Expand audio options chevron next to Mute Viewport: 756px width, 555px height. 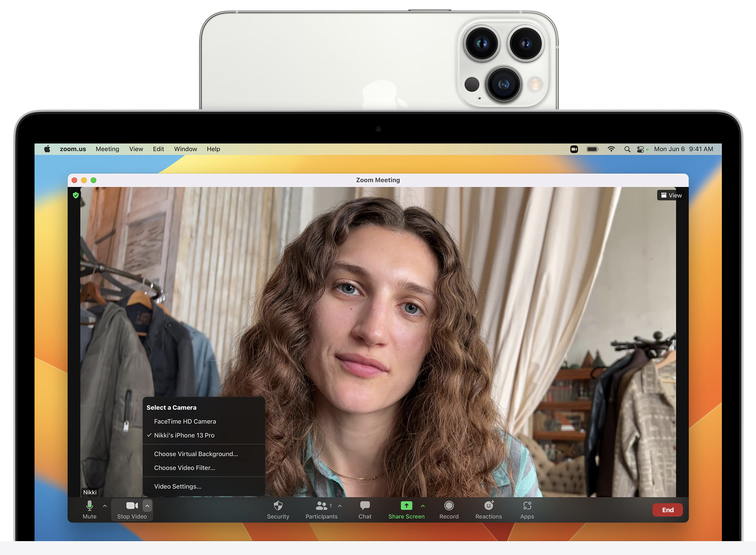[x=105, y=506]
